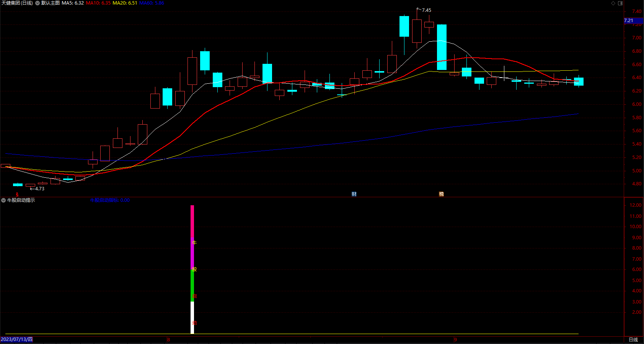
Task: Click the 7.45 high price annotation
Action: pyautogui.click(x=426, y=10)
